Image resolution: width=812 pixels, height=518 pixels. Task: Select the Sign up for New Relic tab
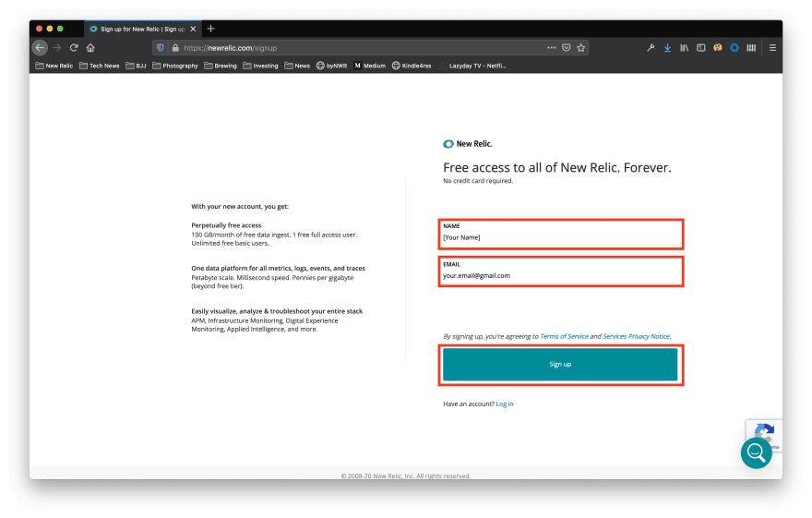(142, 29)
